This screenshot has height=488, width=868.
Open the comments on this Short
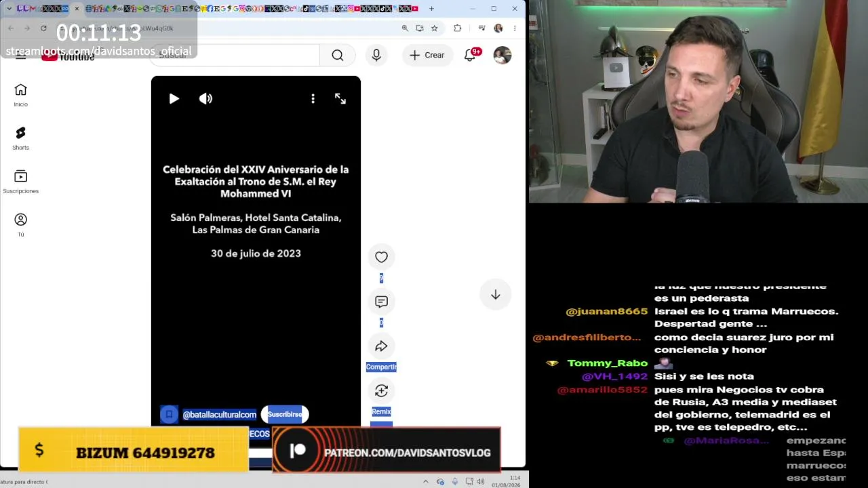381,302
